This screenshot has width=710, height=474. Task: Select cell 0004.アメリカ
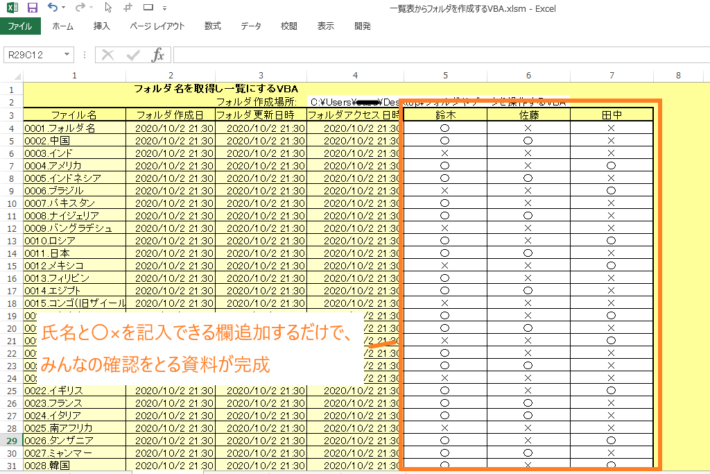[74, 166]
